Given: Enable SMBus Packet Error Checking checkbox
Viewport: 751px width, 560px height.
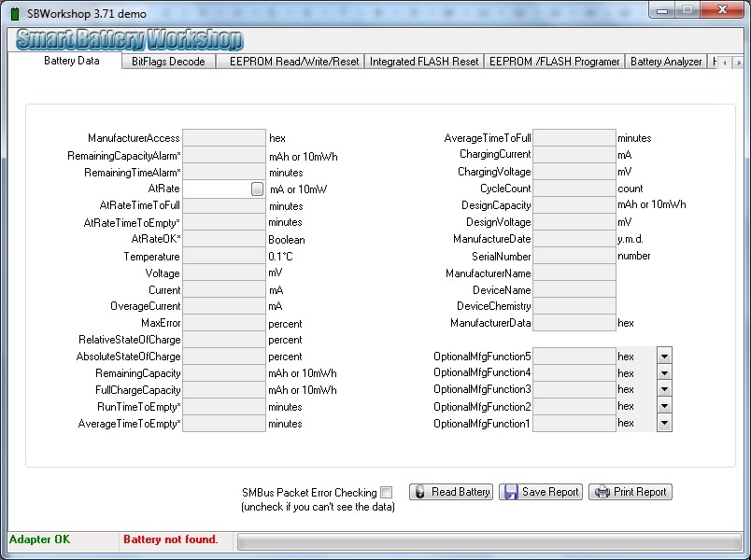Looking at the screenshot, I should [386, 492].
